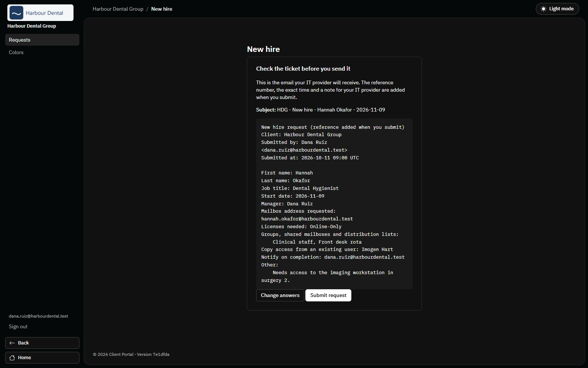Click the 'First name: Hannah' line
Image resolution: width=588 pixels, height=368 pixels.
pos(287,173)
